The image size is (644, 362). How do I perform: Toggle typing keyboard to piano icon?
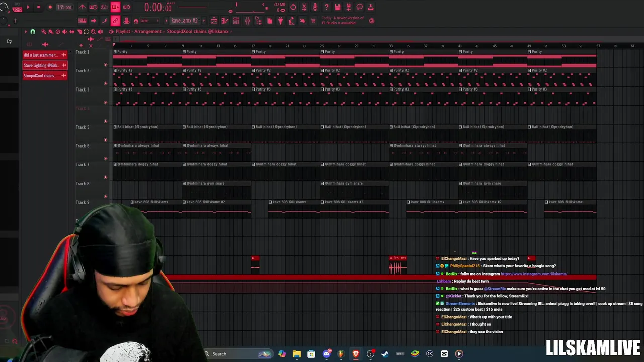pos(82,21)
